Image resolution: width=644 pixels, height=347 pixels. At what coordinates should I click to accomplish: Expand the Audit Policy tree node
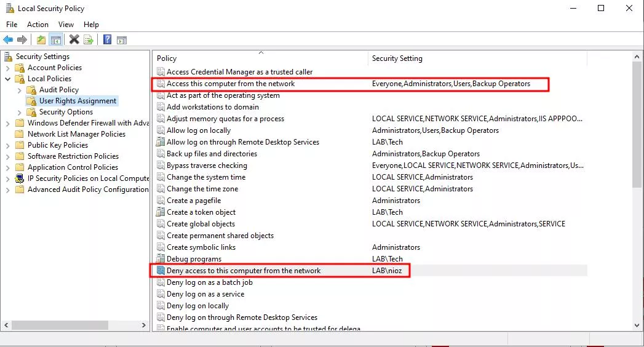click(x=19, y=90)
